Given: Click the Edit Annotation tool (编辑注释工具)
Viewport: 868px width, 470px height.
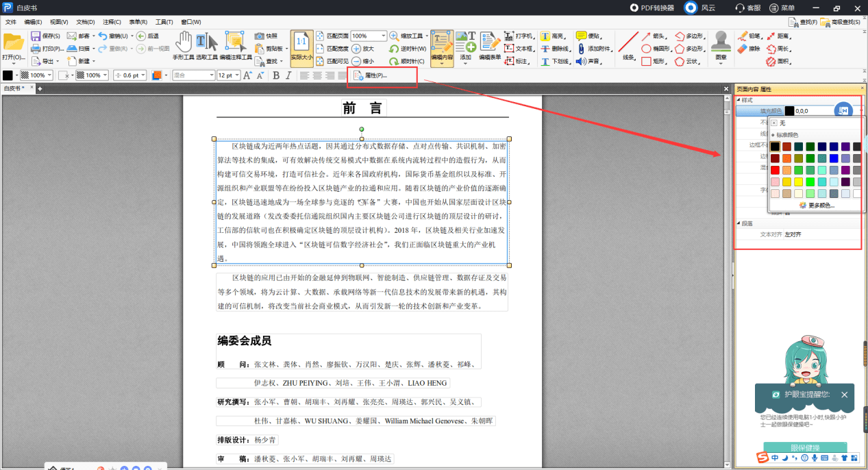Looking at the screenshot, I should coord(235,45).
